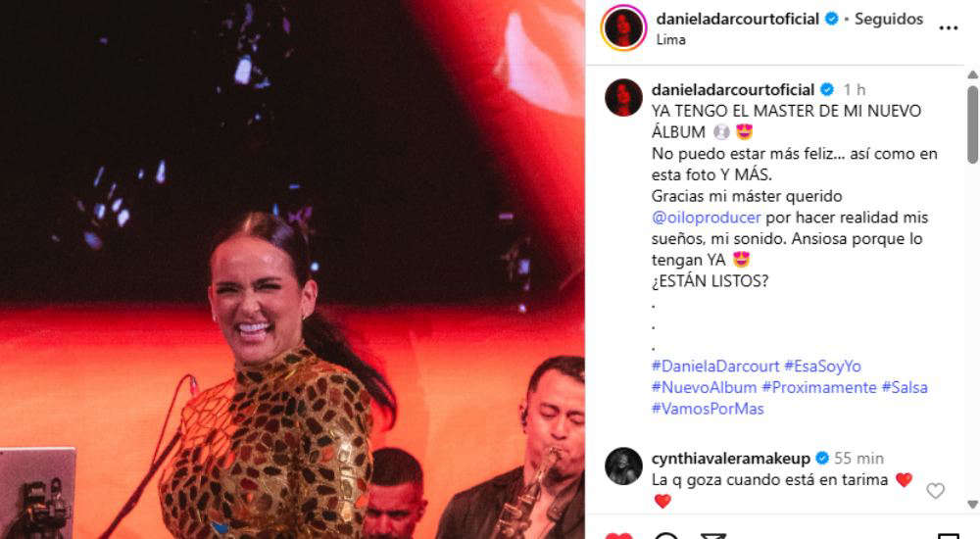Screen dimensions: 980x539
Task: Open the #VamosPorMas hashtag
Action: [708, 409]
